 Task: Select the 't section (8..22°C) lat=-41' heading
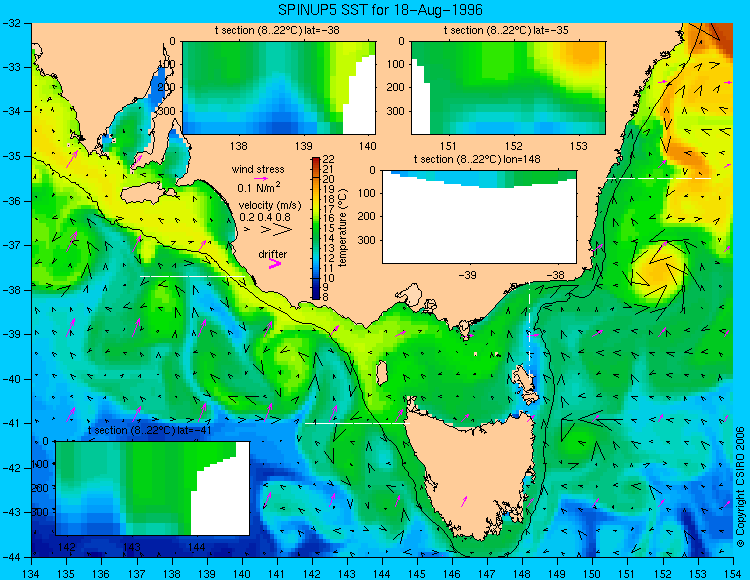point(149,430)
